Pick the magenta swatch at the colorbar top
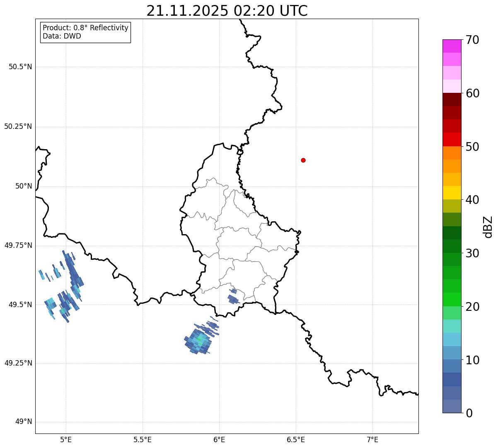Screen dimensions: 498x448 click(452, 46)
